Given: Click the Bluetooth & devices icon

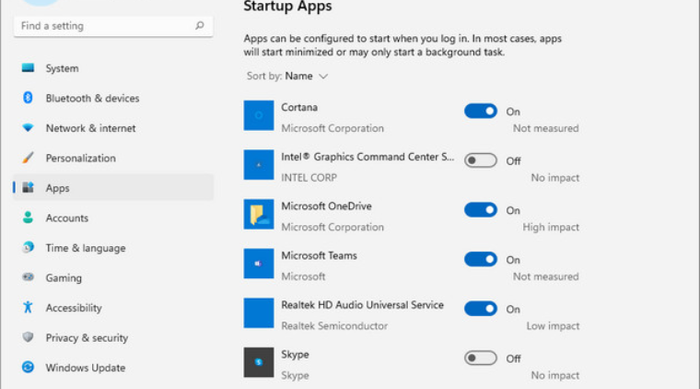Looking at the screenshot, I should (28, 98).
